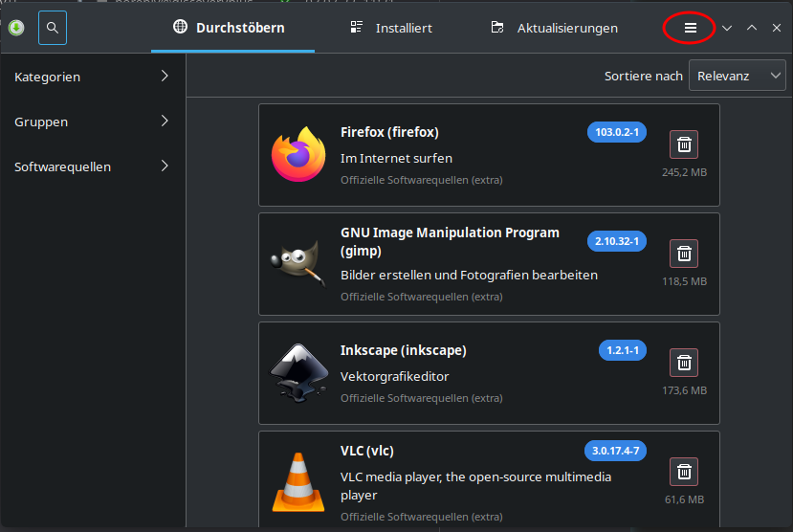Click Inkscape's uninstall trash icon

tap(684, 363)
